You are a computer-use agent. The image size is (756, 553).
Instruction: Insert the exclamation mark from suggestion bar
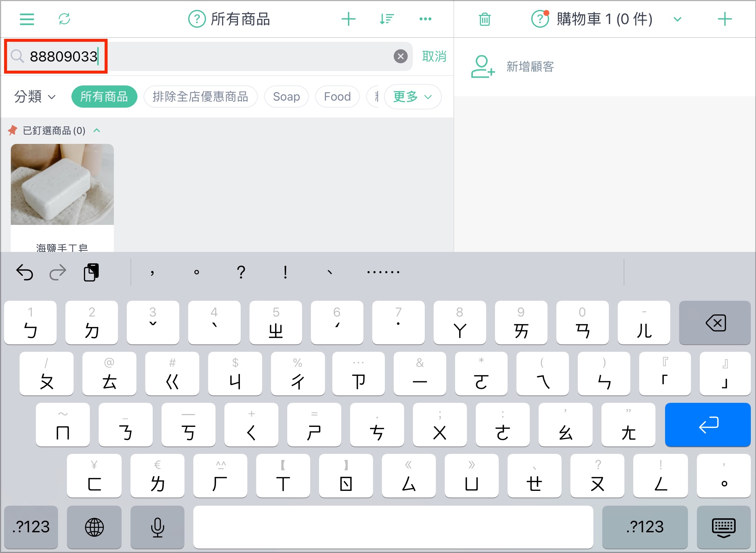click(x=285, y=273)
